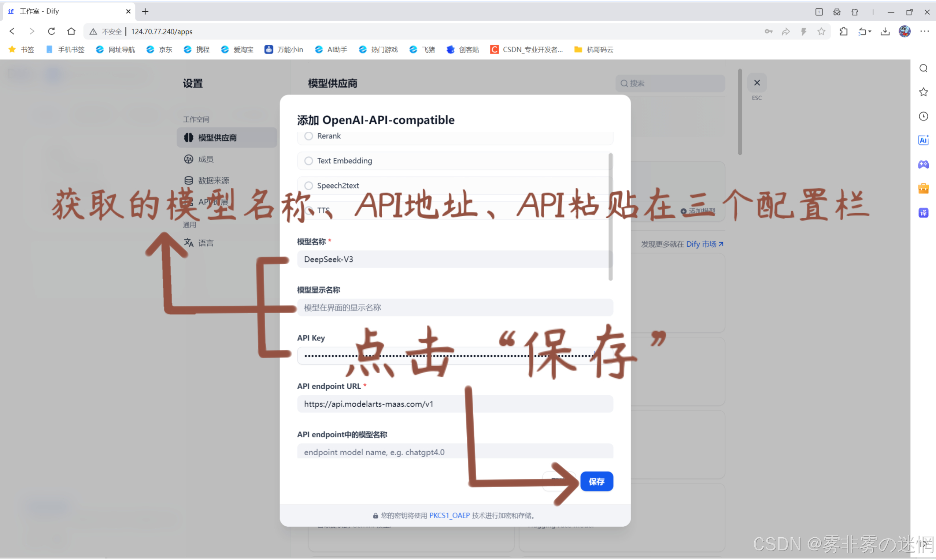Close settings with the X above ESC
The height and width of the screenshot is (560, 936).
pyautogui.click(x=756, y=83)
